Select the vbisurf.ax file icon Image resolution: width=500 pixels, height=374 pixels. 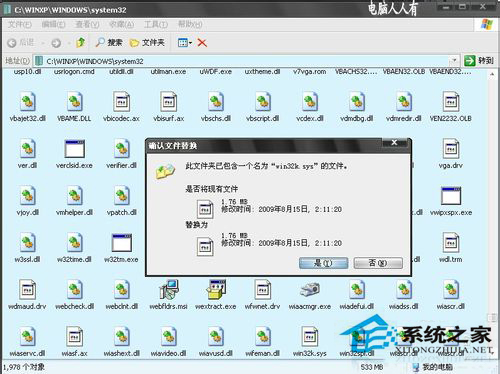168,101
